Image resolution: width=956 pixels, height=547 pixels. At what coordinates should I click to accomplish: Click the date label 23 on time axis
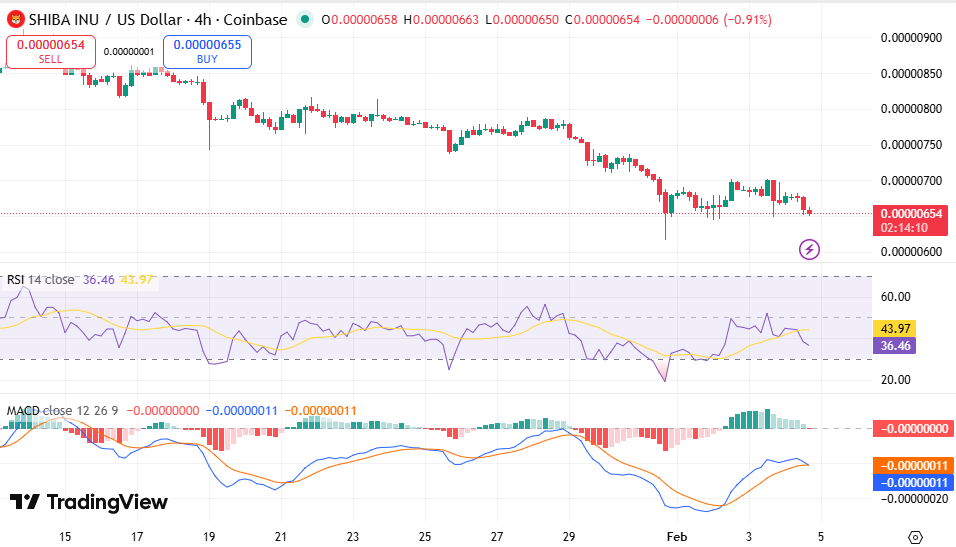click(352, 537)
